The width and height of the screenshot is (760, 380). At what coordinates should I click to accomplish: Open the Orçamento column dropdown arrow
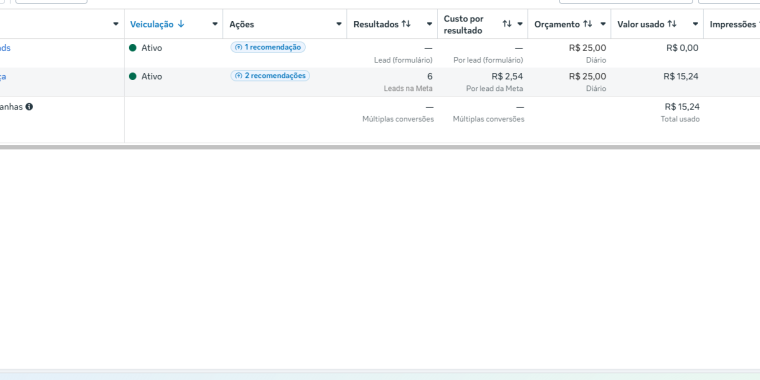(x=603, y=24)
